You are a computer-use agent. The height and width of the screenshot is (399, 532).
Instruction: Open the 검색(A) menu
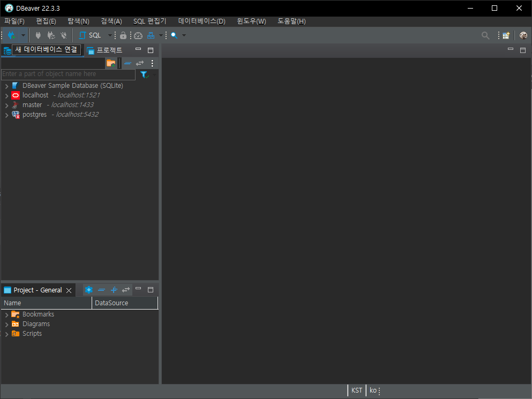[111, 21]
